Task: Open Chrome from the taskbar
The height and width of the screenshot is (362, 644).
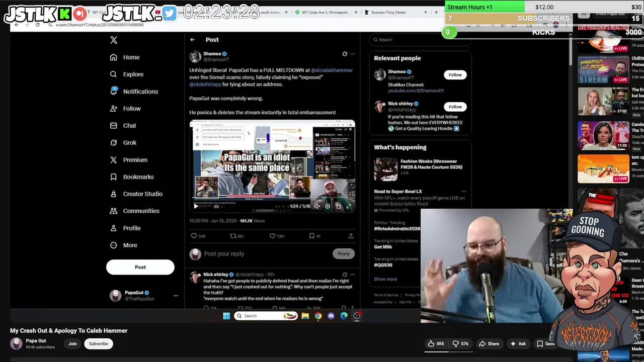Action: pos(318,316)
